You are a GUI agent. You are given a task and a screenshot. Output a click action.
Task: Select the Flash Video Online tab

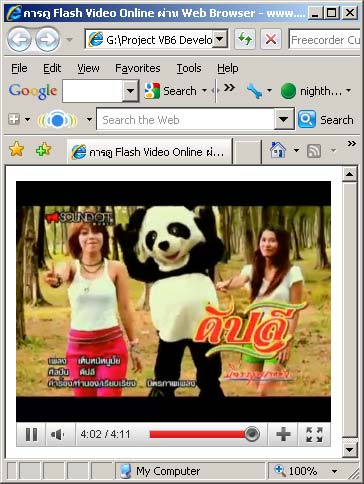point(149,152)
